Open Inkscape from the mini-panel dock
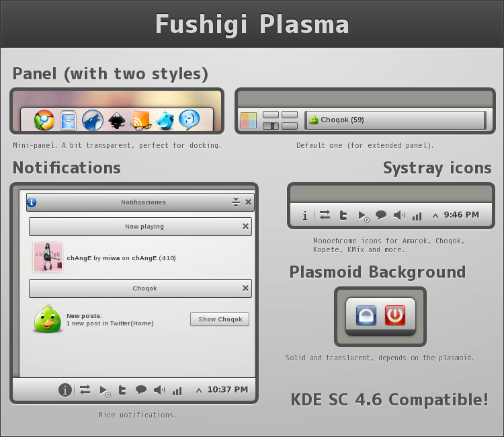This screenshot has width=504, height=437. (x=116, y=121)
